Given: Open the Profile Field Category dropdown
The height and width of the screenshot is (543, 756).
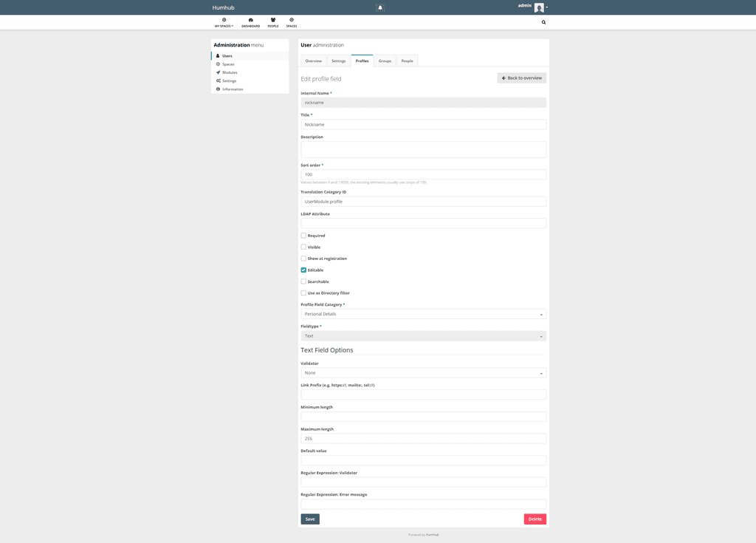Looking at the screenshot, I should point(422,313).
